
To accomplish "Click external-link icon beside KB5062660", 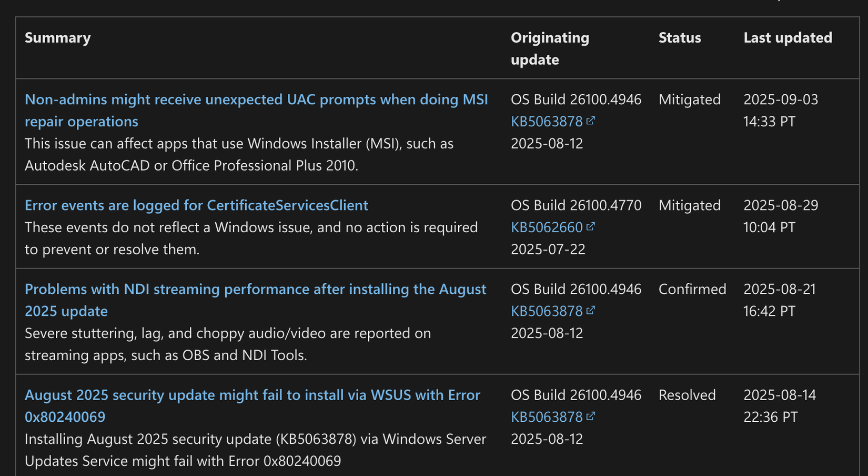I will click(592, 226).
